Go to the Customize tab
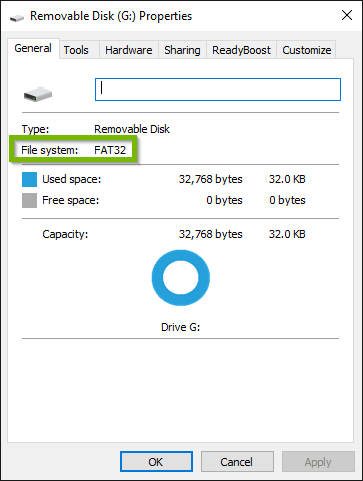This screenshot has width=363, height=481. tap(307, 50)
